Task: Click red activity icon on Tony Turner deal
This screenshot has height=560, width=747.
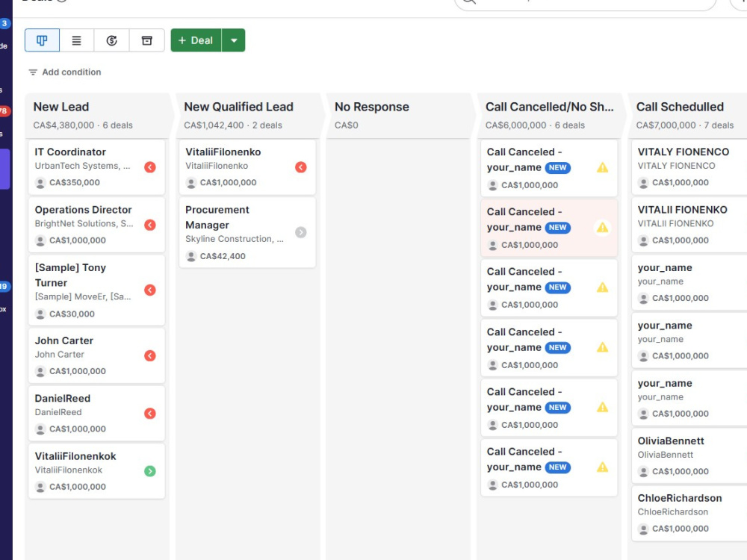Action: pyautogui.click(x=150, y=290)
